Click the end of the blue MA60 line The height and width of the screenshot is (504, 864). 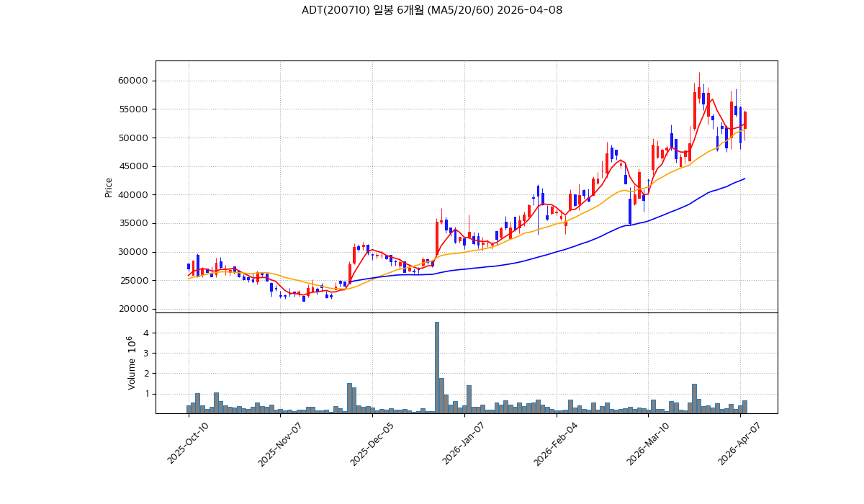coord(744,179)
